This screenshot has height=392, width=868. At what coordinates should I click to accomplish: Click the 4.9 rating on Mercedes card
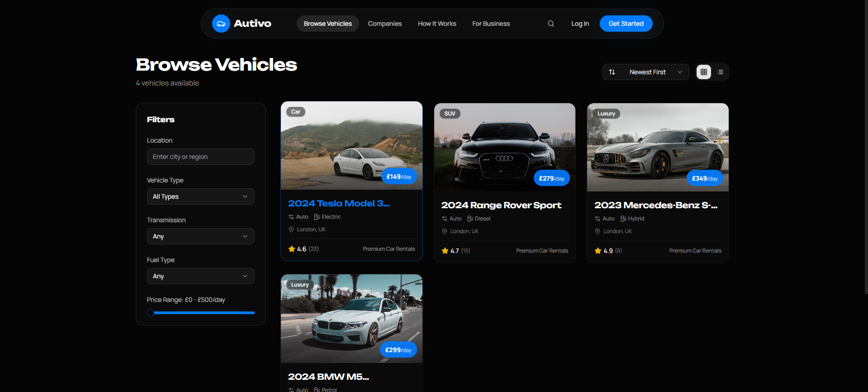coord(608,251)
